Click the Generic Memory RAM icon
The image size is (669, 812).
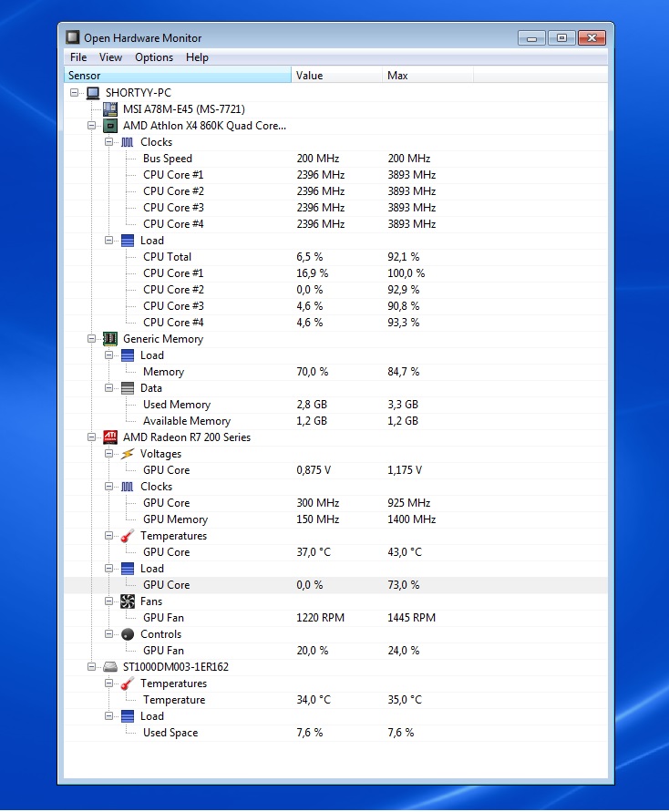(109, 339)
